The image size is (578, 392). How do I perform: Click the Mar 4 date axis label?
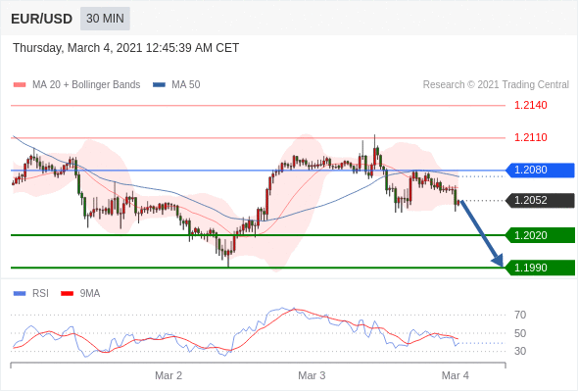tap(456, 375)
